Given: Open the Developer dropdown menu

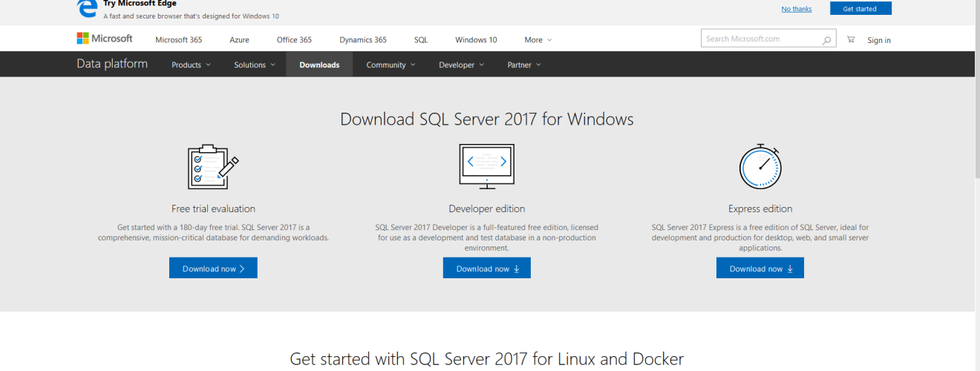Looking at the screenshot, I should [x=461, y=65].
